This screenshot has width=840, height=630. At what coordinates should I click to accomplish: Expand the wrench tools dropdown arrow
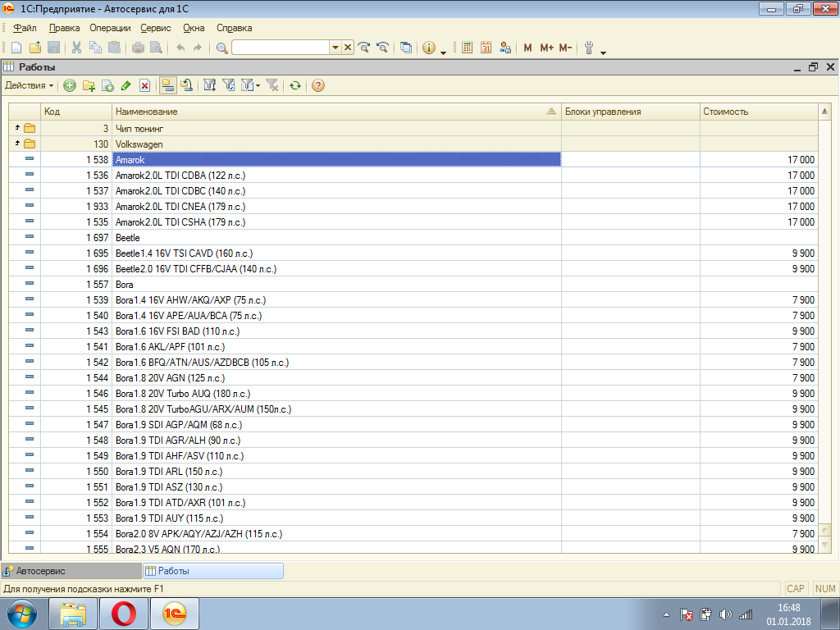[x=604, y=52]
